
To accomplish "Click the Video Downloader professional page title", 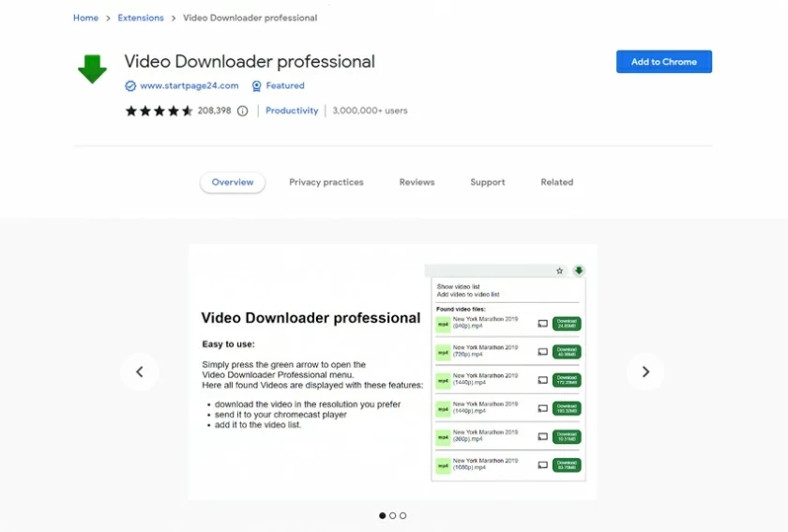I will click(x=250, y=61).
